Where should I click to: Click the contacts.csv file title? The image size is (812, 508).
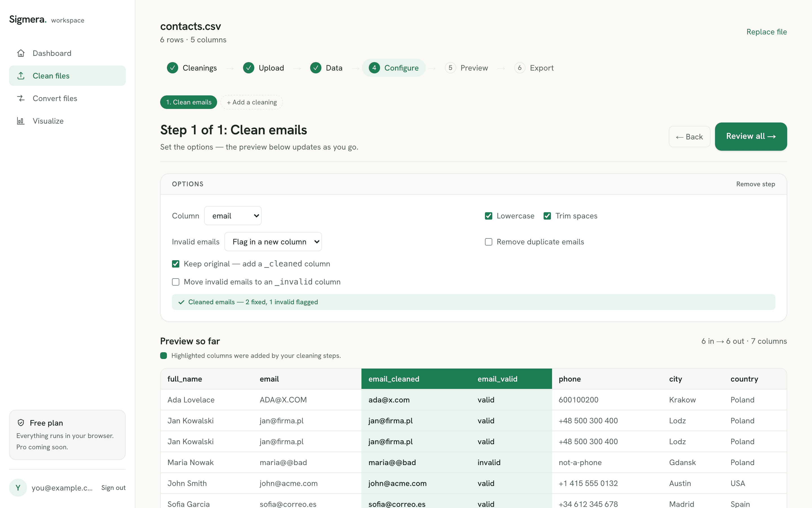tap(191, 26)
